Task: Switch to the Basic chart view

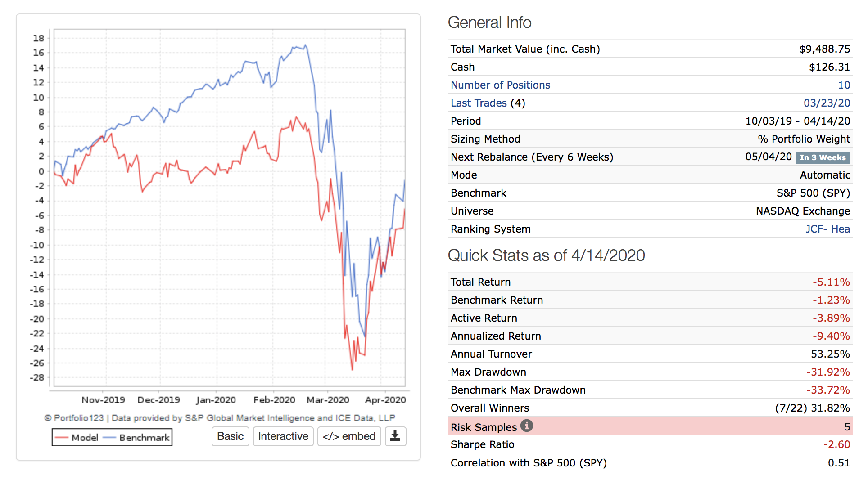Action: pyautogui.click(x=230, y=436)
